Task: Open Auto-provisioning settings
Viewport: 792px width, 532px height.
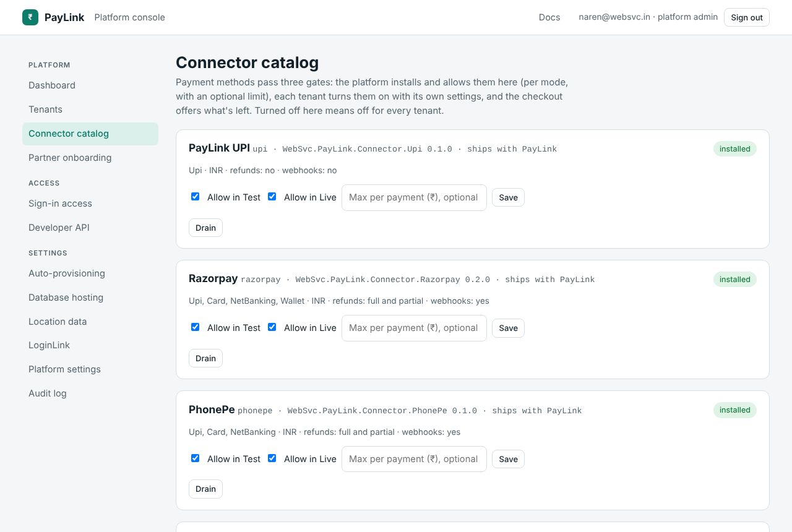Action: pyautogui.click(x=90, y=273)
